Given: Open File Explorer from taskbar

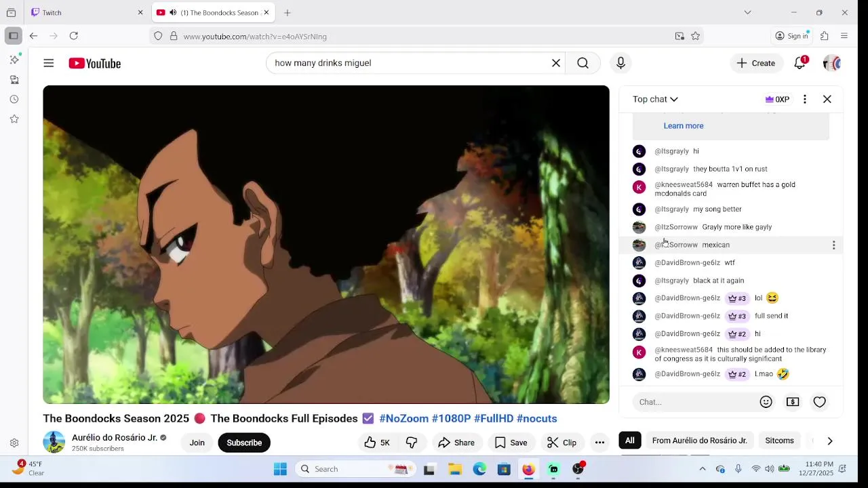Looking at the screenshot, I should pos(455,469).
